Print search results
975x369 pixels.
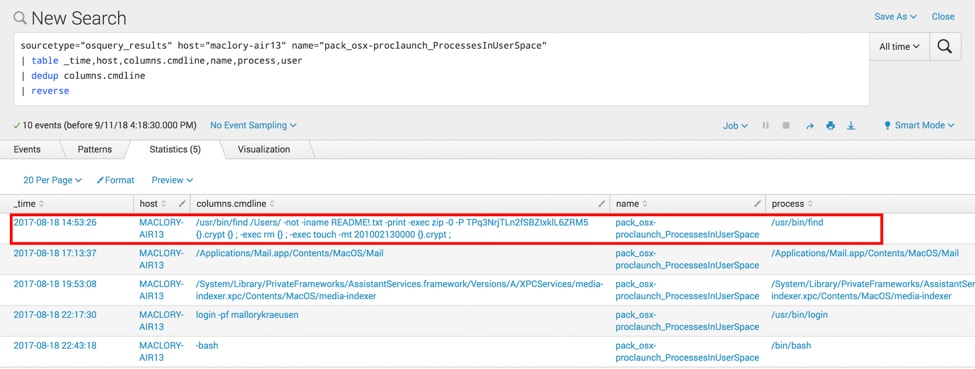pyautogui.click(x=830, y=126)
